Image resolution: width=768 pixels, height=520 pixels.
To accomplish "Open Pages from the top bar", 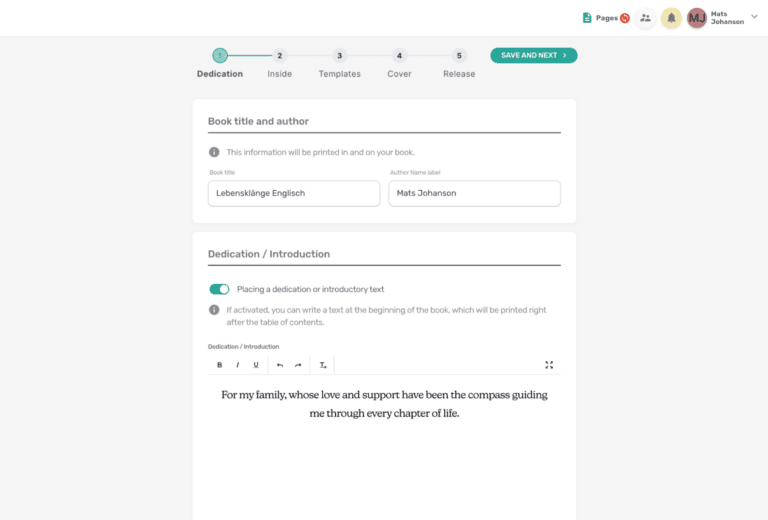I will (x=606, y=18).
